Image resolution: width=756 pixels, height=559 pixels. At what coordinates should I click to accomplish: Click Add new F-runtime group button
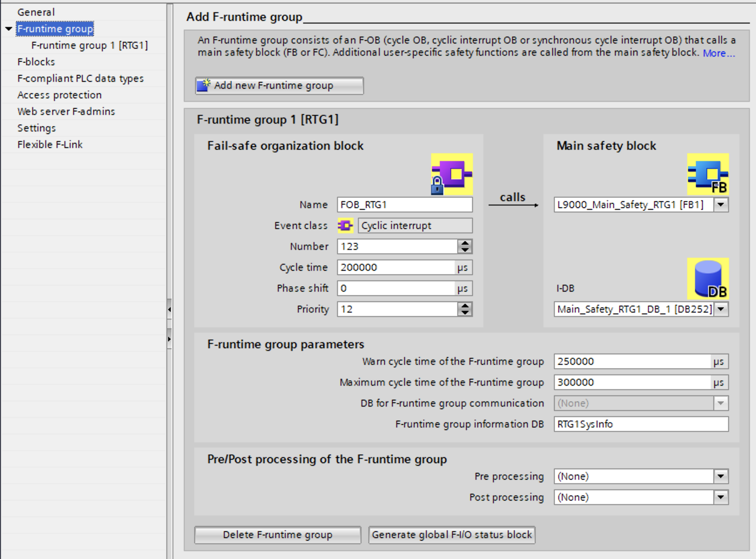[279, 86]
